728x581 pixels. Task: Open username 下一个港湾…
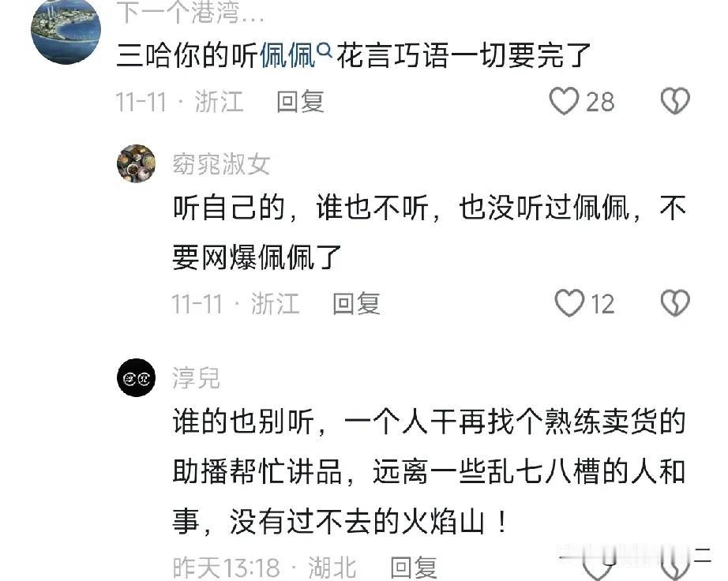190,12
